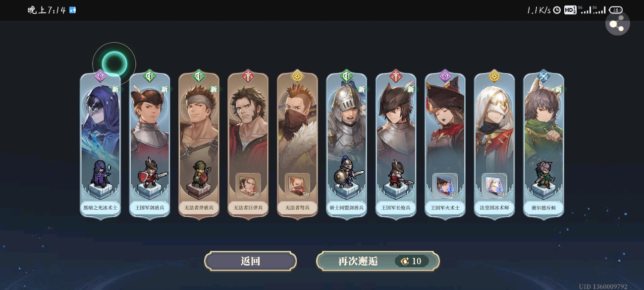Tap the red emblem above 王国军长枪兵
Image resolution: width=644 pixels, height=290 pixels.
tap(396, 76)
